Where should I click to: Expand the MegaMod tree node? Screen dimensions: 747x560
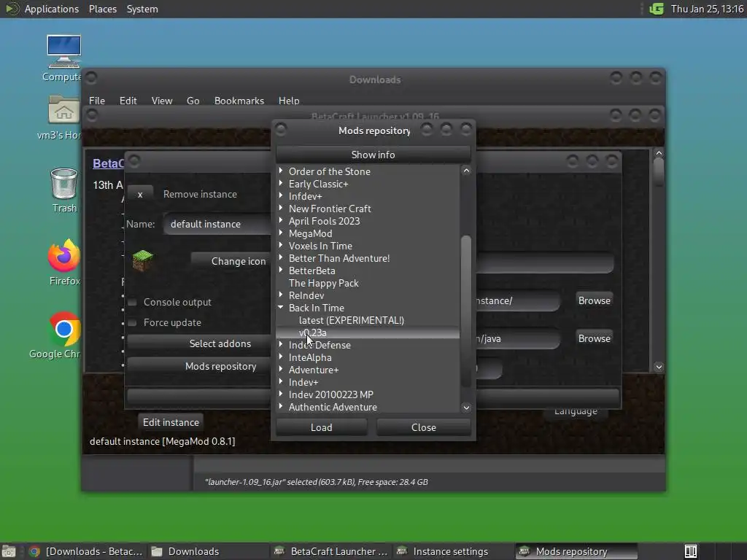tap(281, 233)
